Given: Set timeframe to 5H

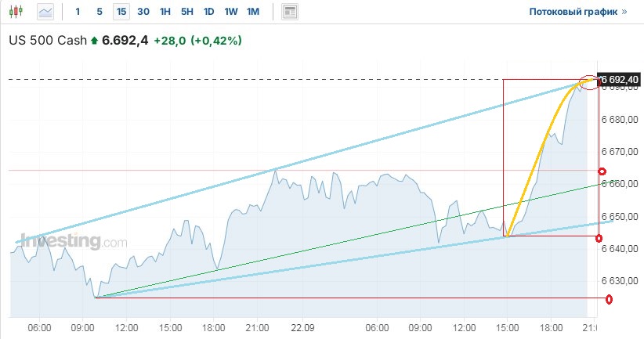Looking at the screenshot, I should pyautogui.click(x=186, y=12).
